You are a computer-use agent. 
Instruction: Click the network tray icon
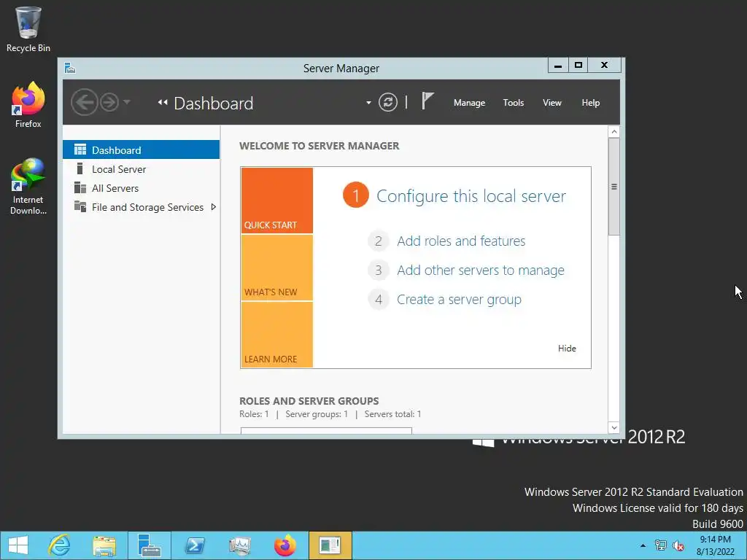point(661,545)
